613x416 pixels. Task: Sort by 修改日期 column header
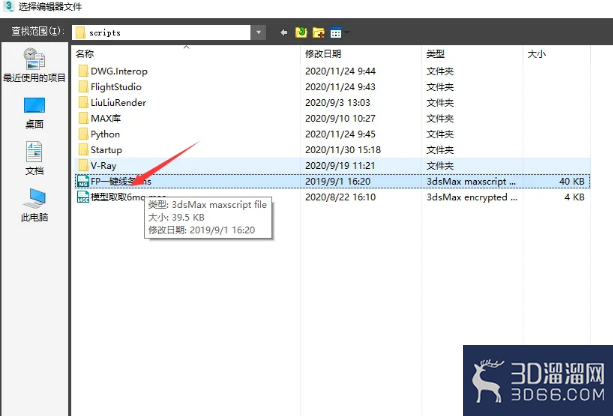point(323,54)
